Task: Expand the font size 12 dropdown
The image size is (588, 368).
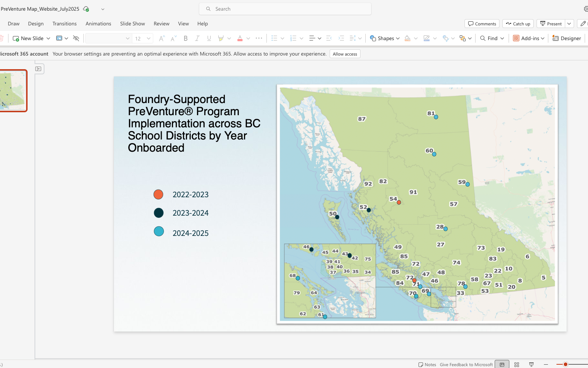Action: pos(148,38)
